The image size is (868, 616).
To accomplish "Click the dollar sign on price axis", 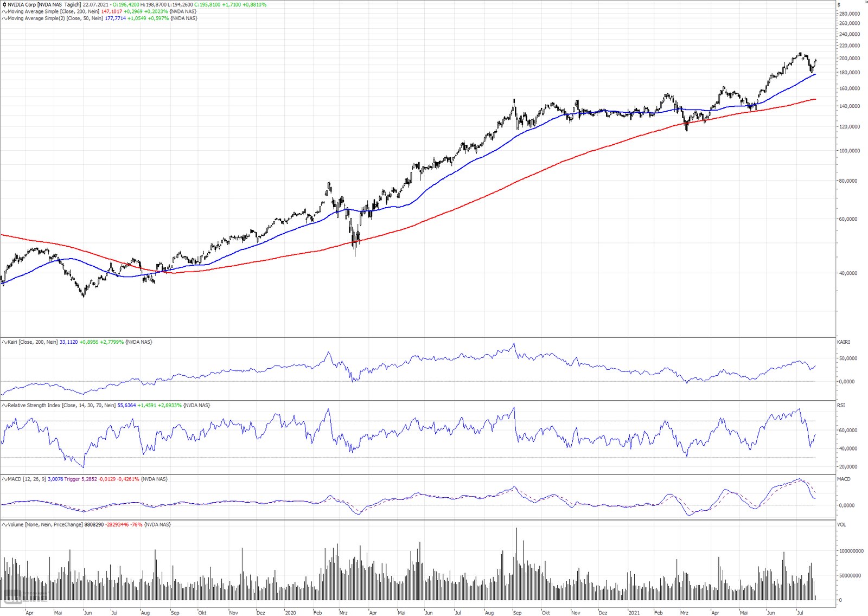I will click(839, 5).
